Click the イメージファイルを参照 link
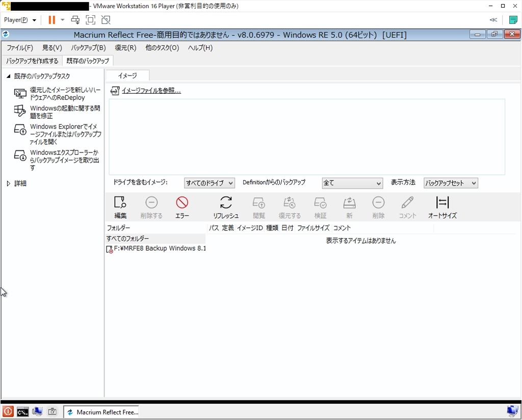 point(151,91)
